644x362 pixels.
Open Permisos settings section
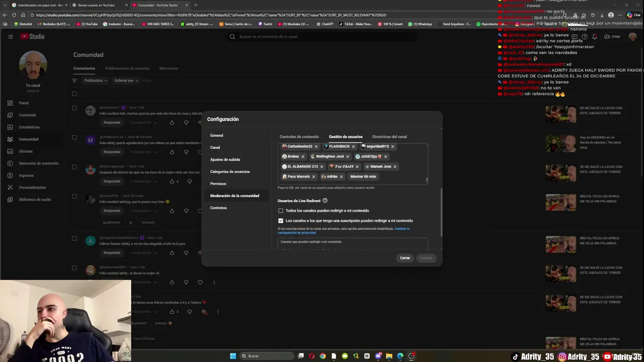[218, 184]
